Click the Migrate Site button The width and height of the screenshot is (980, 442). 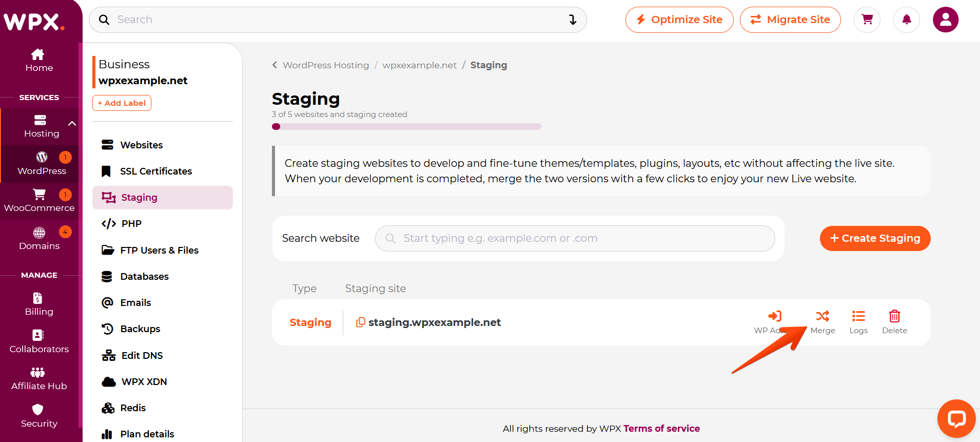(790, 20)
